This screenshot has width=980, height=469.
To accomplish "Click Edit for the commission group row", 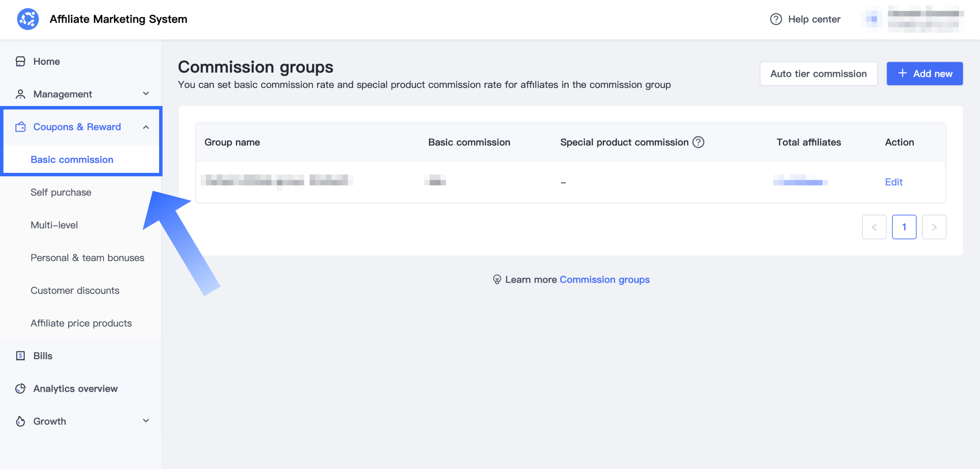I will [894, 182].
